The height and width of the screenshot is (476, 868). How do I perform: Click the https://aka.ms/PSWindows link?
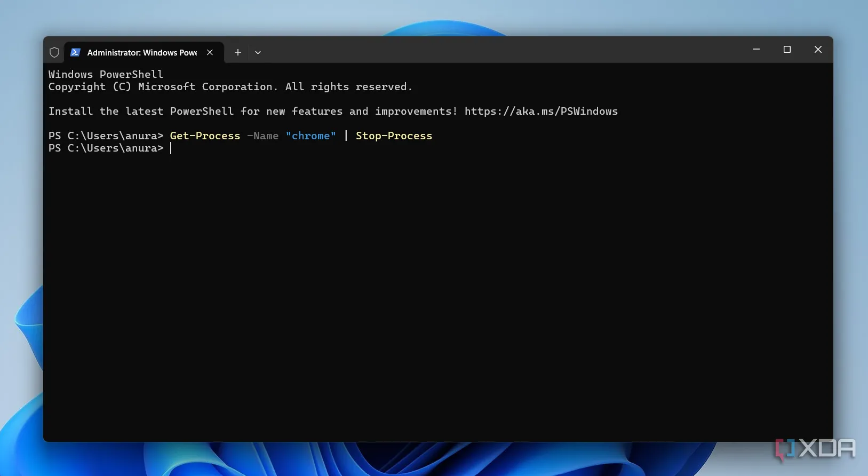pyautogui.click(x=541, y=111)
